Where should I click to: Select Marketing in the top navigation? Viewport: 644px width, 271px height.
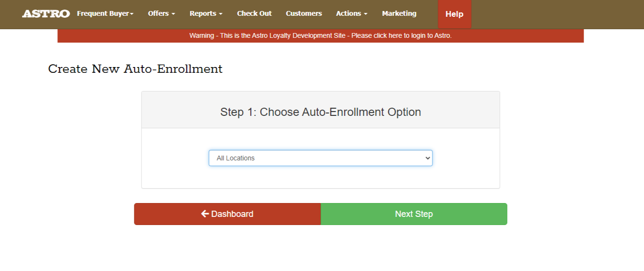click(x=399, y=14)
